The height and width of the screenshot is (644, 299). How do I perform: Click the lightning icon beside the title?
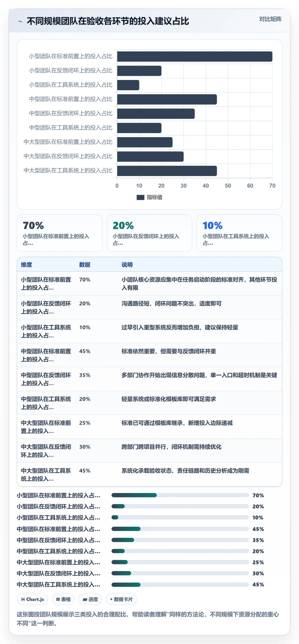(20, 21)
